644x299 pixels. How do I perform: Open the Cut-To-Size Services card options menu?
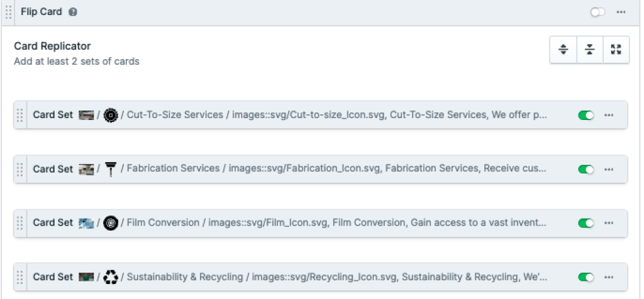(x=608, y=115)
